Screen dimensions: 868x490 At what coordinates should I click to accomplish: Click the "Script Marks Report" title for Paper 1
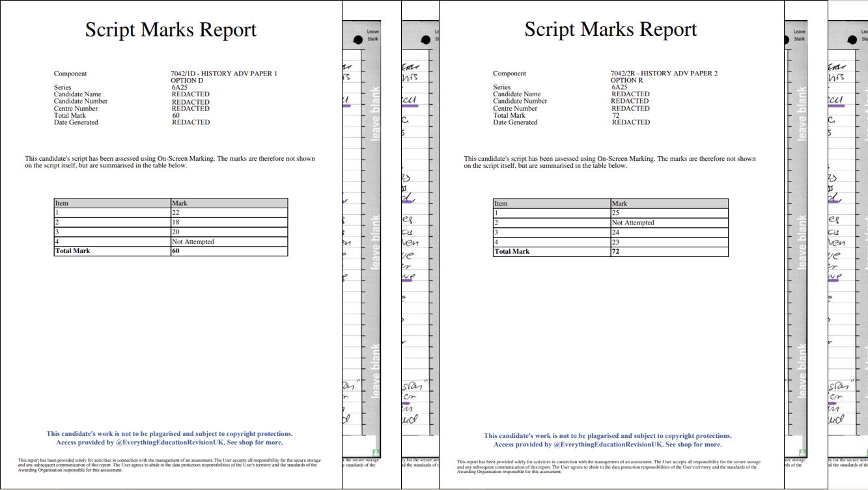pyautogui.click(x=171, y=30)
